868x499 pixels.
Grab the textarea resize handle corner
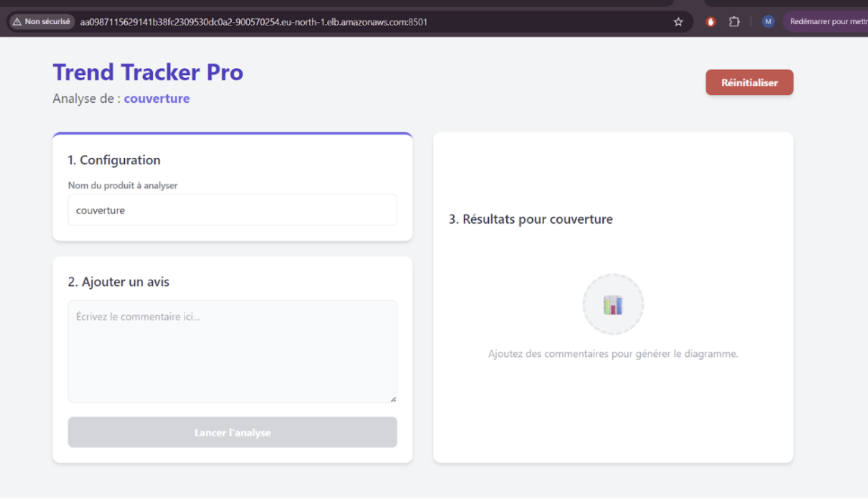(393, 398)
